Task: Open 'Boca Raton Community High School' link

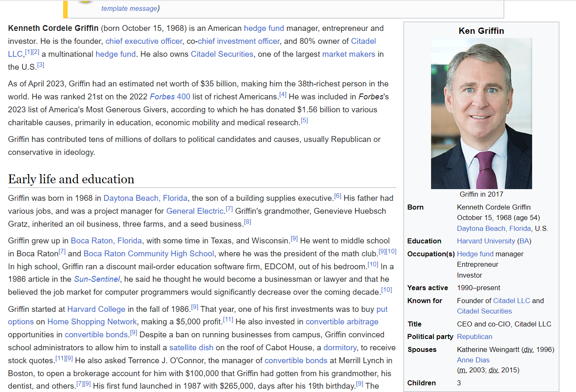Action: (149, 254)
